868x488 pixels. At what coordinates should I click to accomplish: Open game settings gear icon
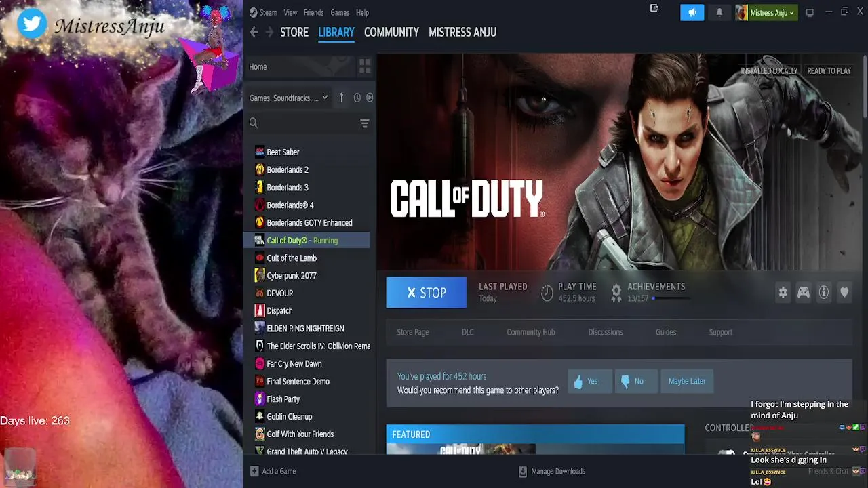point(783,292)
